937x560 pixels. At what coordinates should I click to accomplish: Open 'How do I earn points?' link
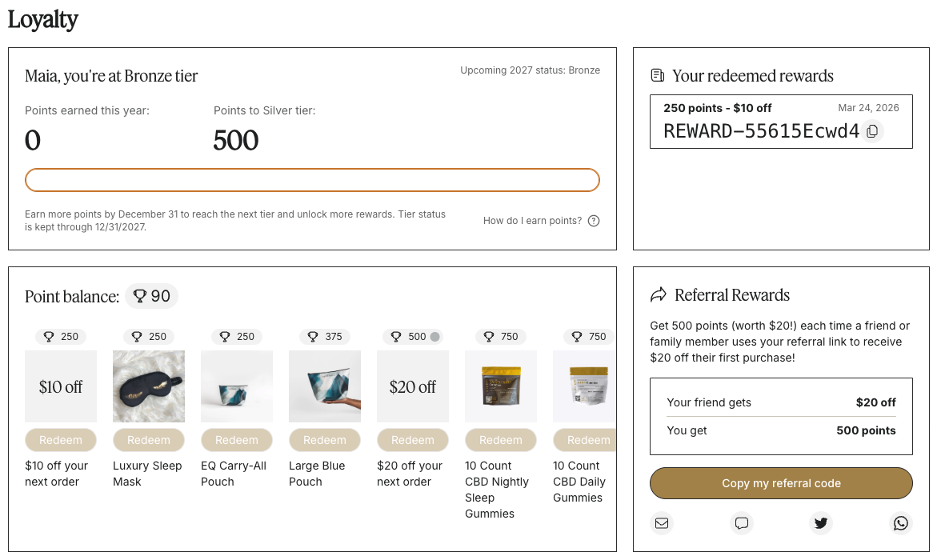[x=532, y=221]
